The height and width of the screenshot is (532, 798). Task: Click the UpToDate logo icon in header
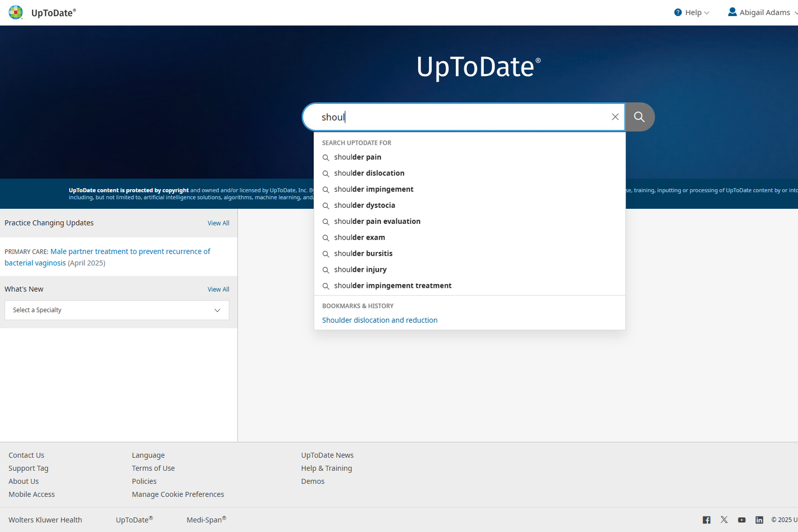(x=16, y=12)
